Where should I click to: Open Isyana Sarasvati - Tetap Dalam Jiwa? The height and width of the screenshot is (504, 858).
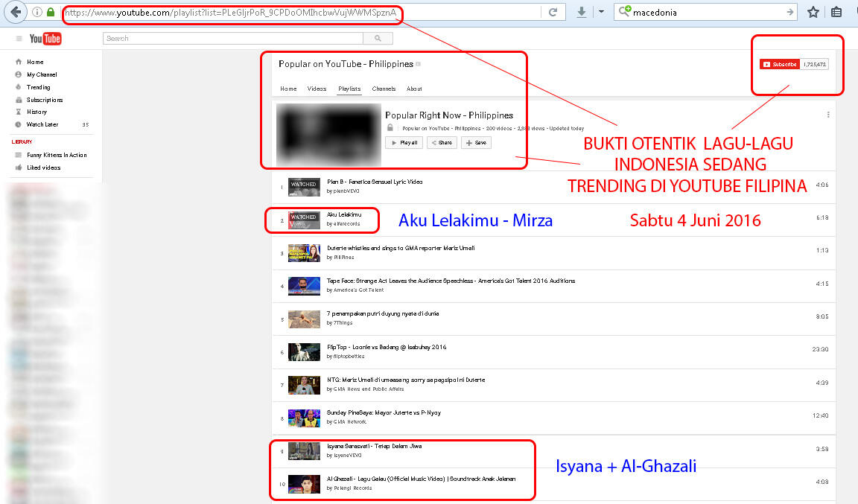[375, 446]
